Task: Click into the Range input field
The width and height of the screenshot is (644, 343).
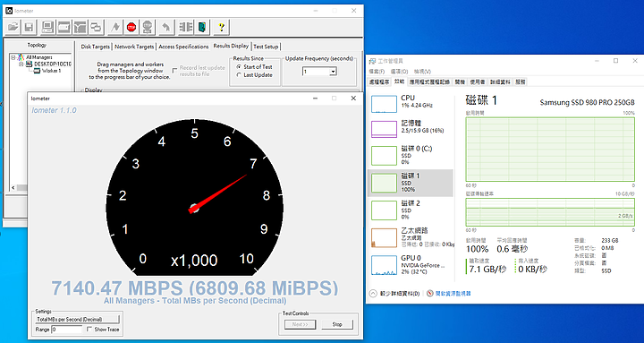Action: pos(67,330)
